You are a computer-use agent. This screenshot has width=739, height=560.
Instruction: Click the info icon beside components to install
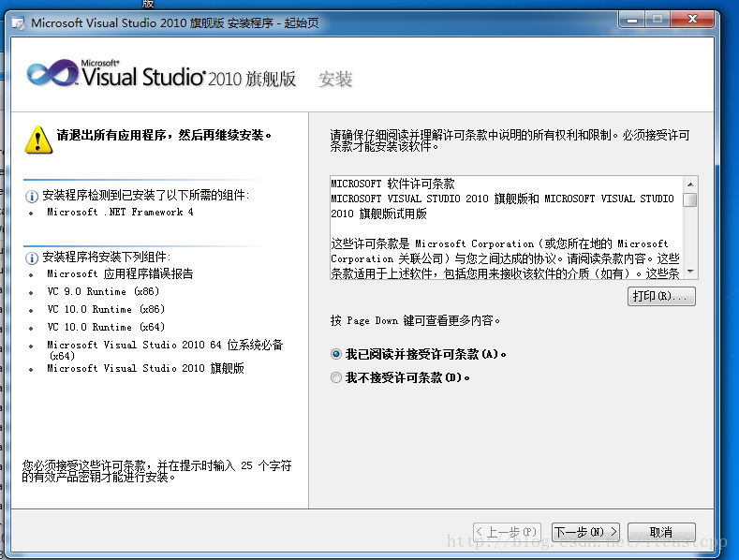coord(31,258)
